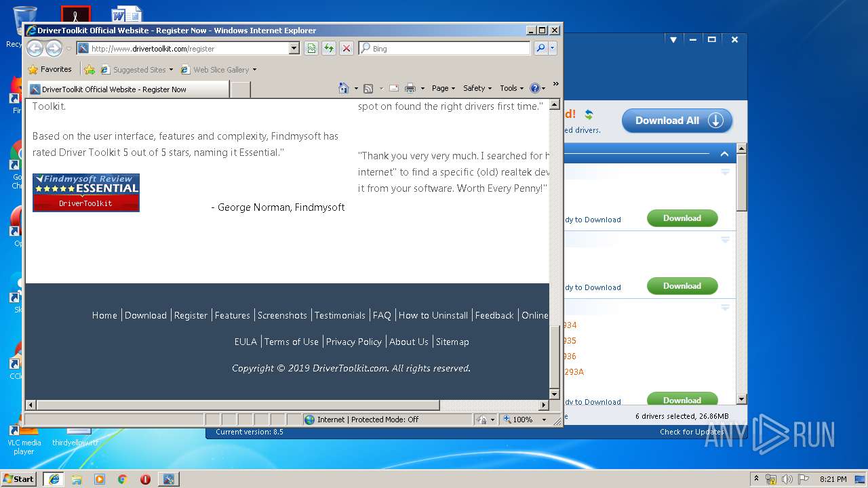
Task: Expand more command bar items chevron
Action: (x=556, y=84)
